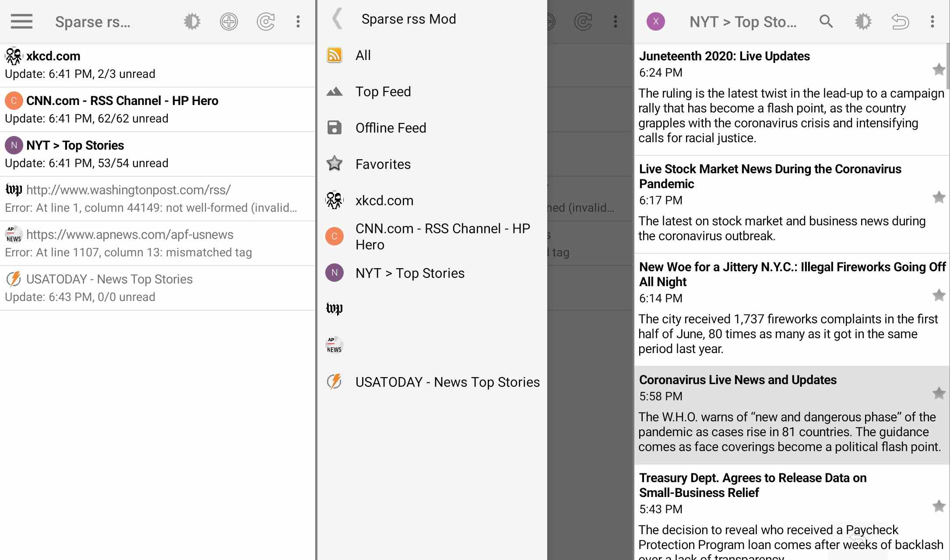Open Top Feed in the drawer
The width and height of the screenshot is (950, 560).
[x=432, y=91]
